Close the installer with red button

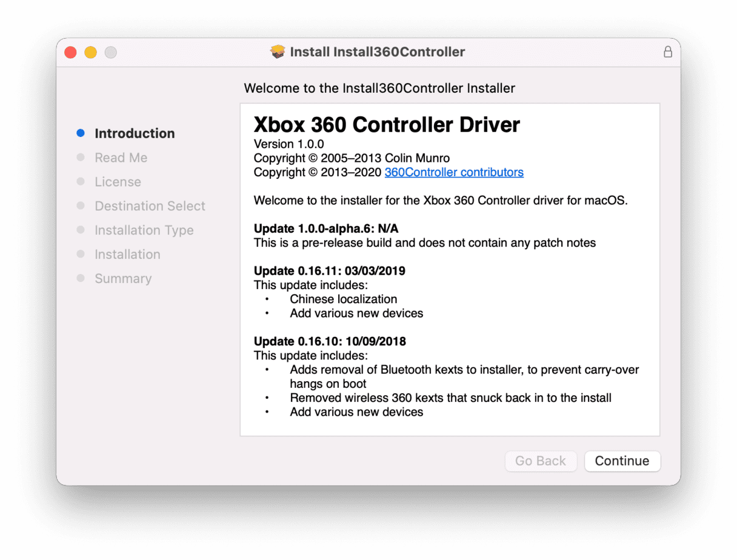tap(71, 52)
